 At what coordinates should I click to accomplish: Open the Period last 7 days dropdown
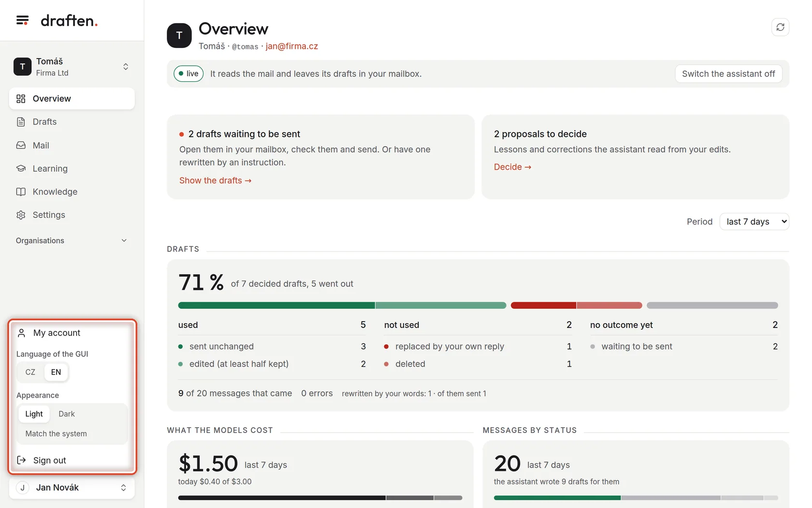754,222
